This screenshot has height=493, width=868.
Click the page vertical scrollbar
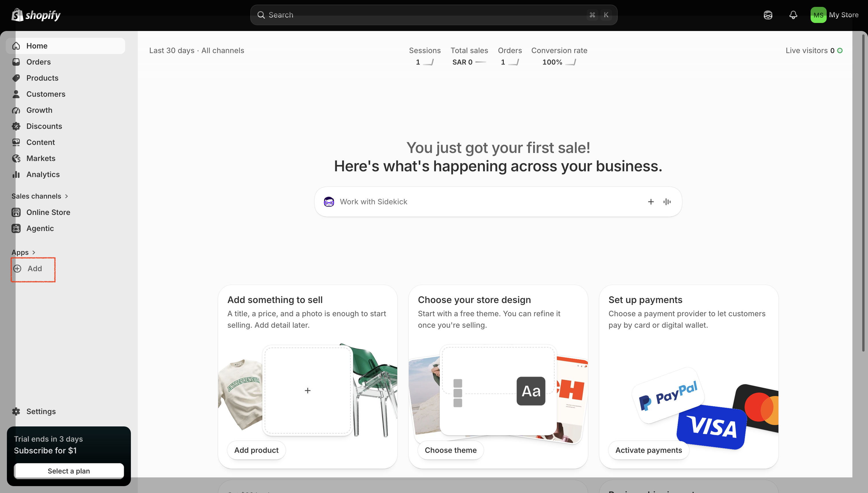(864, 193)
